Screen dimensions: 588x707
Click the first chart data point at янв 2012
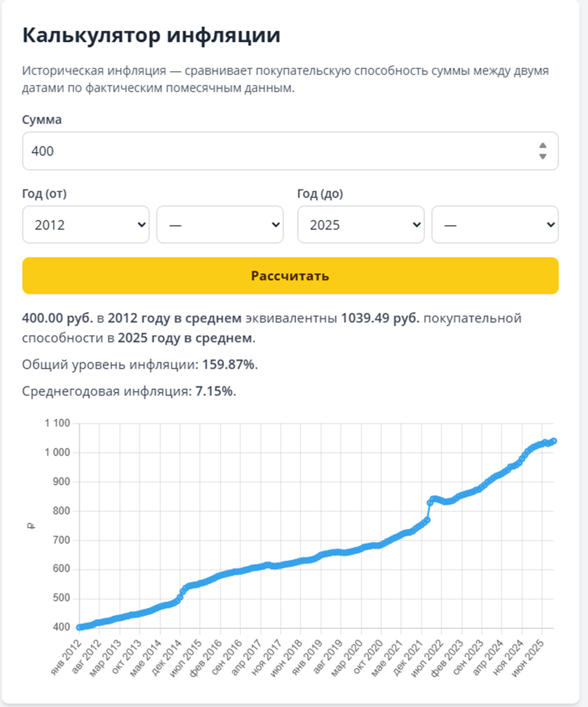[80, 627]
